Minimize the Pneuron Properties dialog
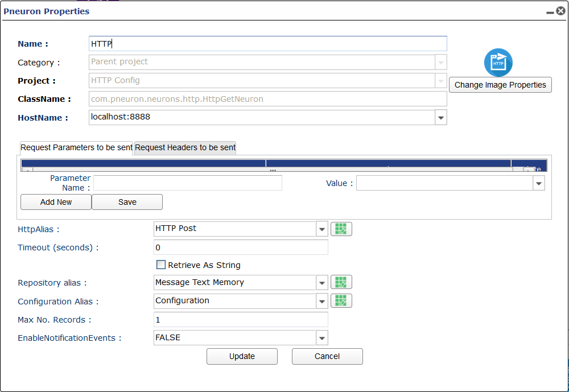 [x=550, y=12]
